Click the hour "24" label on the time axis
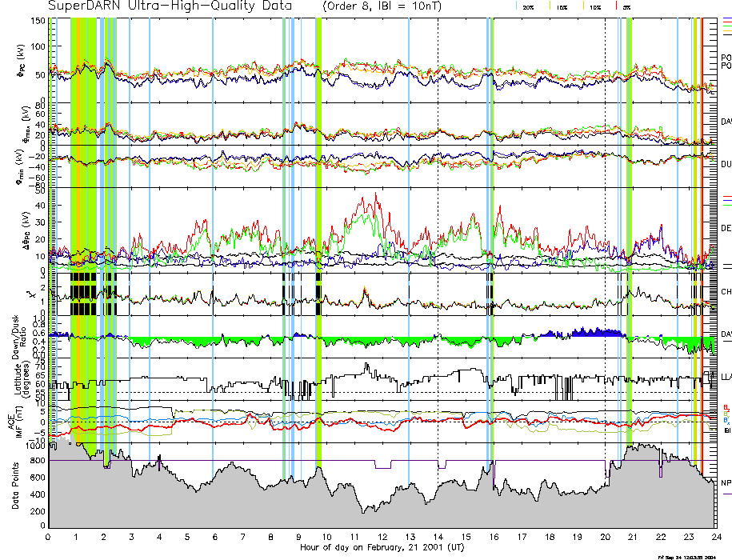Viewport: 732px width, 560px height. 717,537
